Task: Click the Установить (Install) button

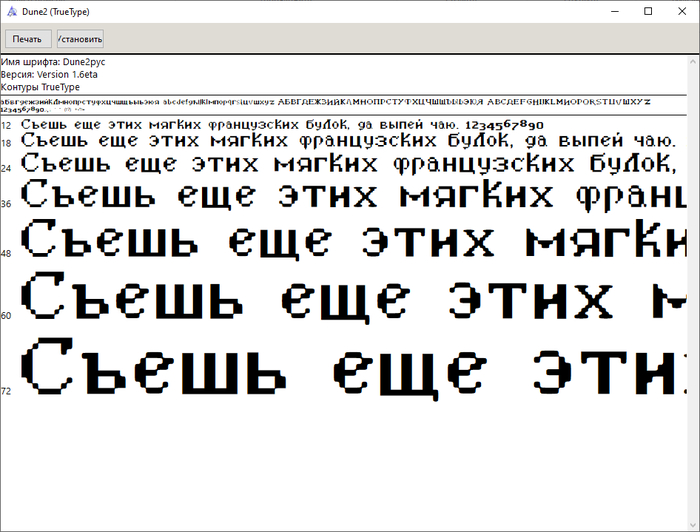Action: (80, 39)
